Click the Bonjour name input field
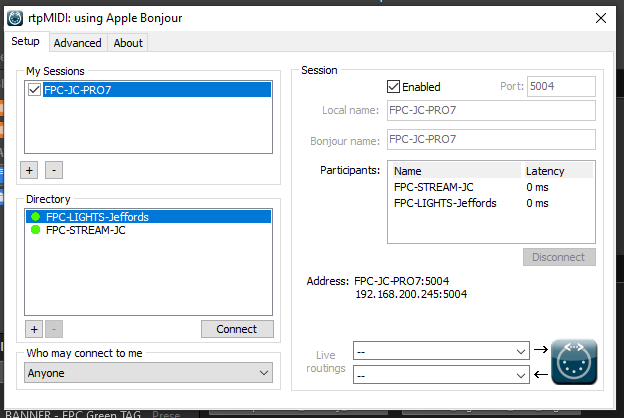 (491, 139)
